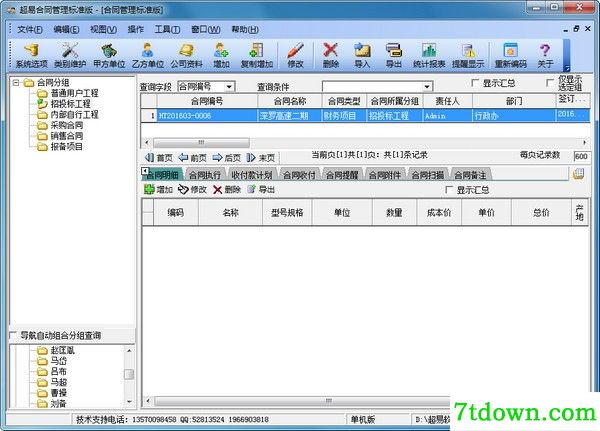
Task: Open the 窗口 menu
Action: (205, 29)
